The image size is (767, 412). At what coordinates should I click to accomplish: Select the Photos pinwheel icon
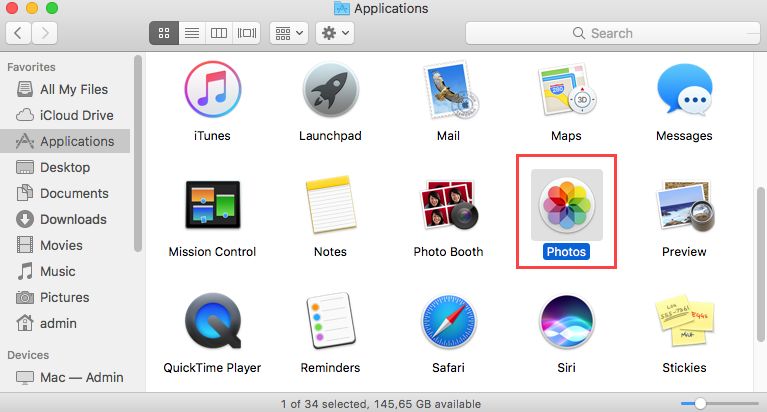click(566, 205)
